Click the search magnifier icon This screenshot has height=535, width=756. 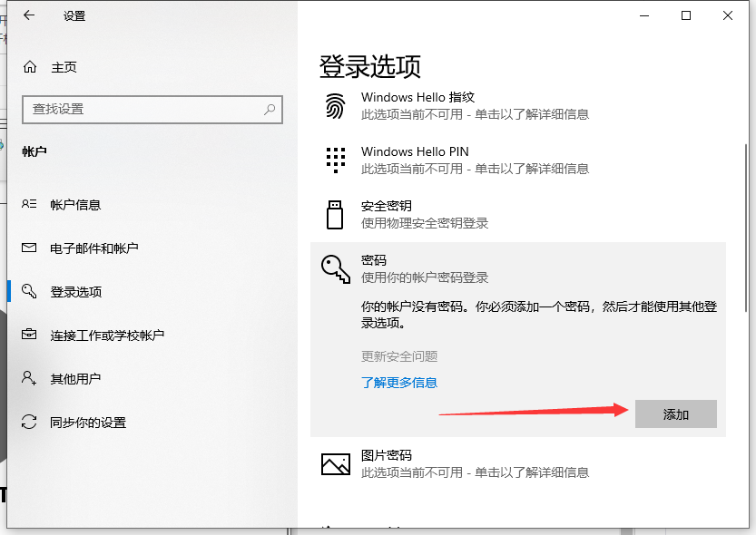(270, 109)
